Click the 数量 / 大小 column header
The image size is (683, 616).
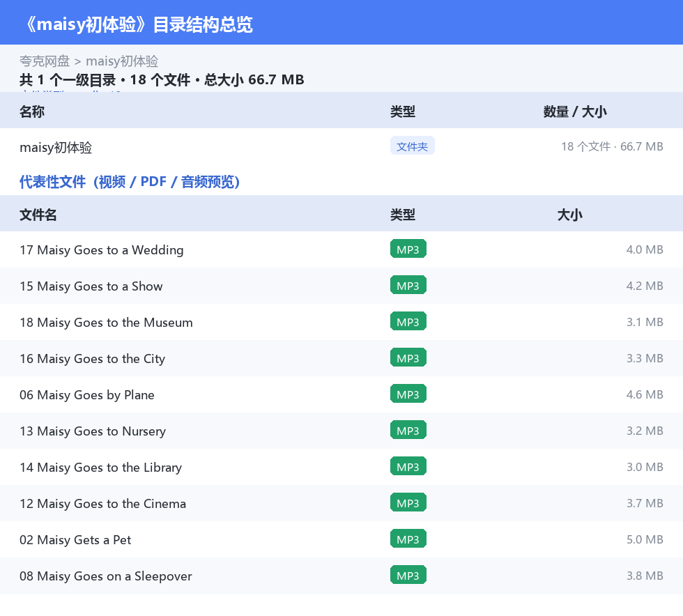[574, 111]
